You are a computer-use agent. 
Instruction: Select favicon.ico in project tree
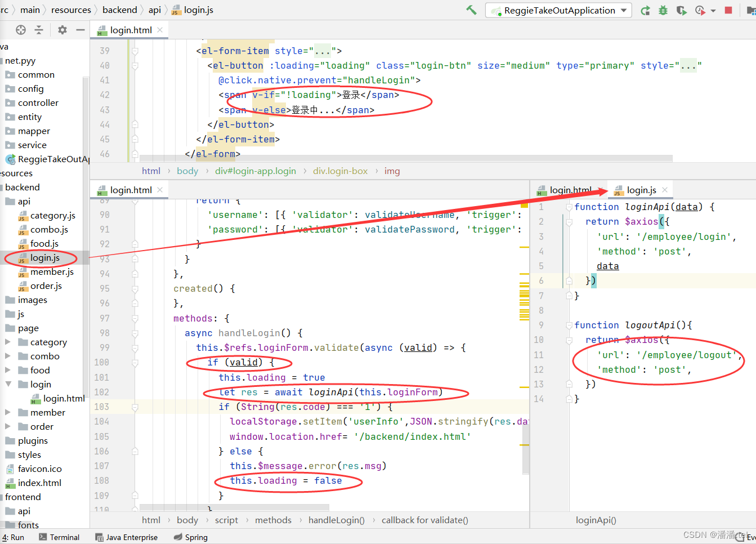tap(34, 469)
